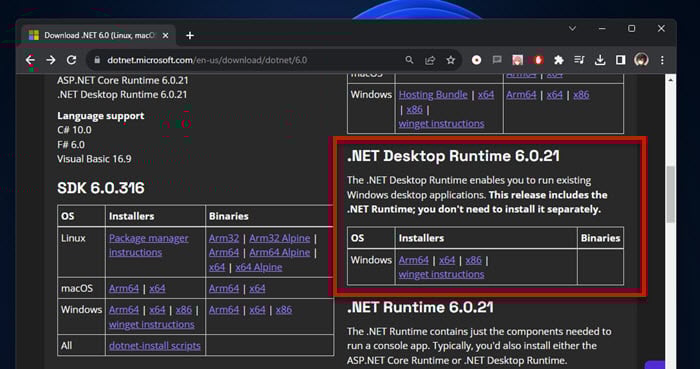Click the ASP.NET Core Runtime 6.0.21 text
Screen dimensions: 700x369
pyautogui.click(x=123, y=80)
